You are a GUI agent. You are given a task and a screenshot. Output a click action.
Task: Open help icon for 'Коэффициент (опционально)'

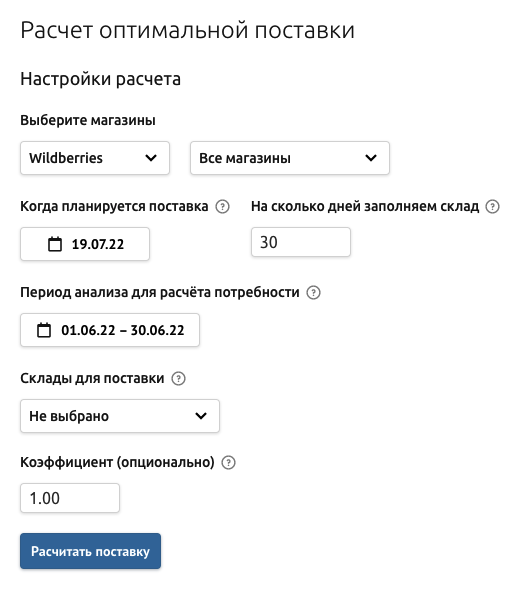pos(228,463)
